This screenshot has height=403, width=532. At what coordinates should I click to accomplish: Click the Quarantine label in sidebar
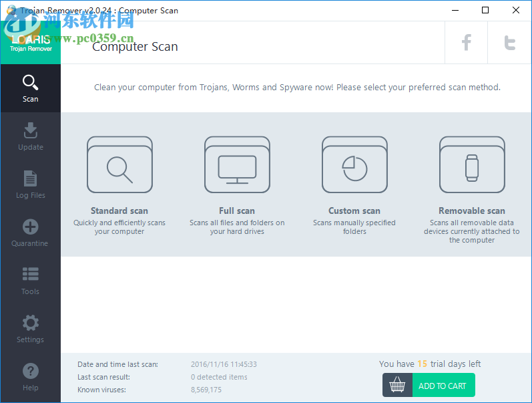click(30, 243)
